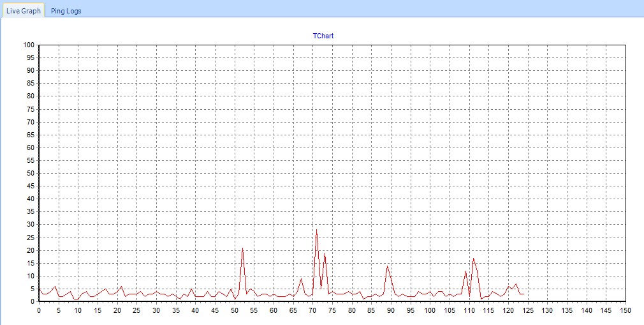The width and height of the screenshot is (644, 325).
Task: Click the TChart title text
Action: coord(323,36)
